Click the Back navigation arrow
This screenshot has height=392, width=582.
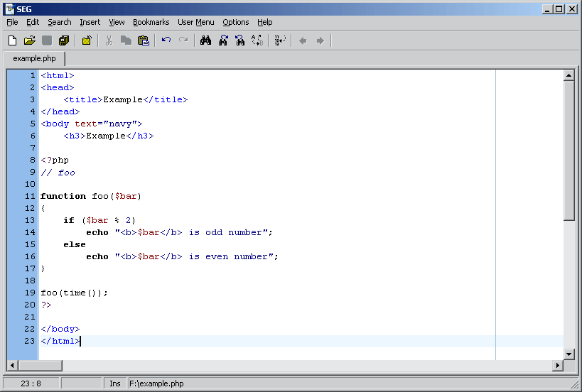click(303, 40)
